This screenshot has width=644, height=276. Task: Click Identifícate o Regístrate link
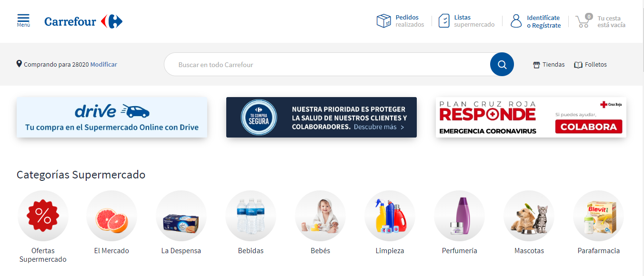[x=543, y=21]
